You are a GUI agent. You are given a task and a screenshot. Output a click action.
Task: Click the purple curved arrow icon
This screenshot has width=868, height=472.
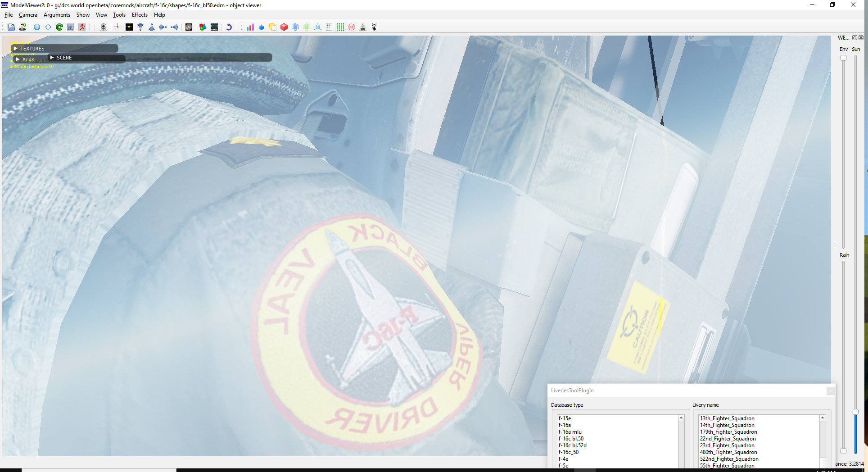click(229, 27)
